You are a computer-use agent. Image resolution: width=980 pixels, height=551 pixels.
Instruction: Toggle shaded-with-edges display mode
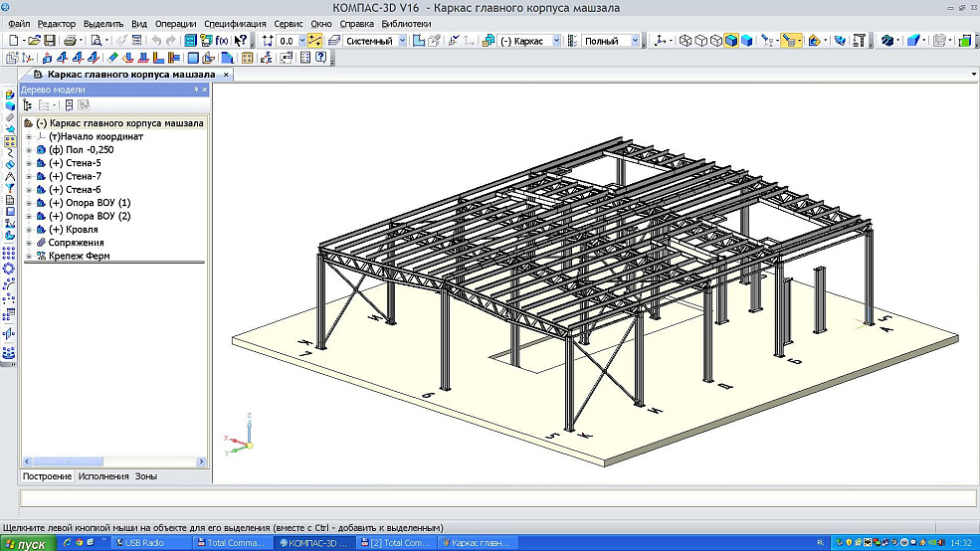[731, 41]
